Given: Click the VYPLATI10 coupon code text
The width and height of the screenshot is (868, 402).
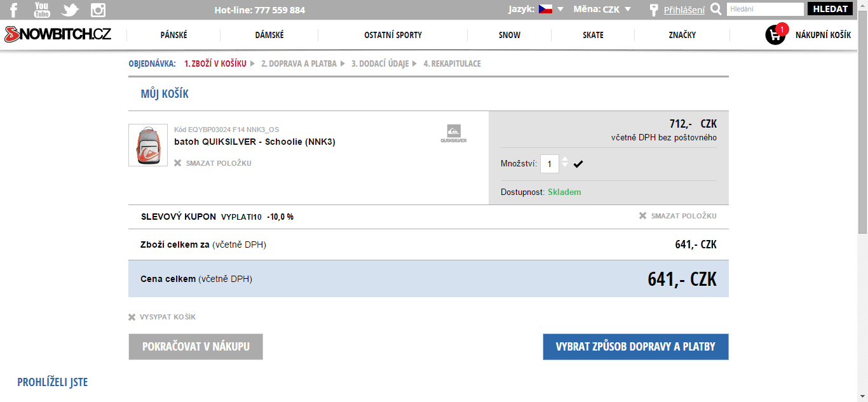Looking at the screenshot, I should pos(241,217).
